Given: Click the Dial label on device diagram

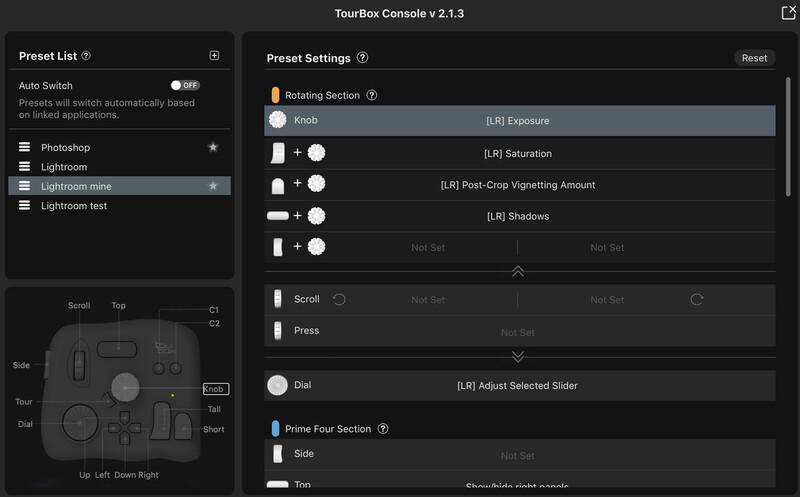Looking at the screenshot, I should (25, 424).
